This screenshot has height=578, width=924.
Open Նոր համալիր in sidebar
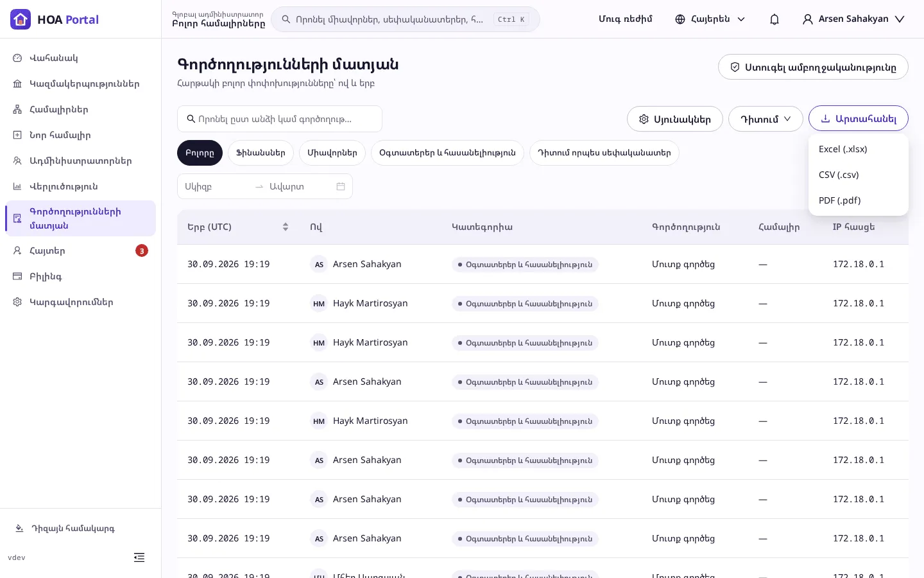click(80, 135)
